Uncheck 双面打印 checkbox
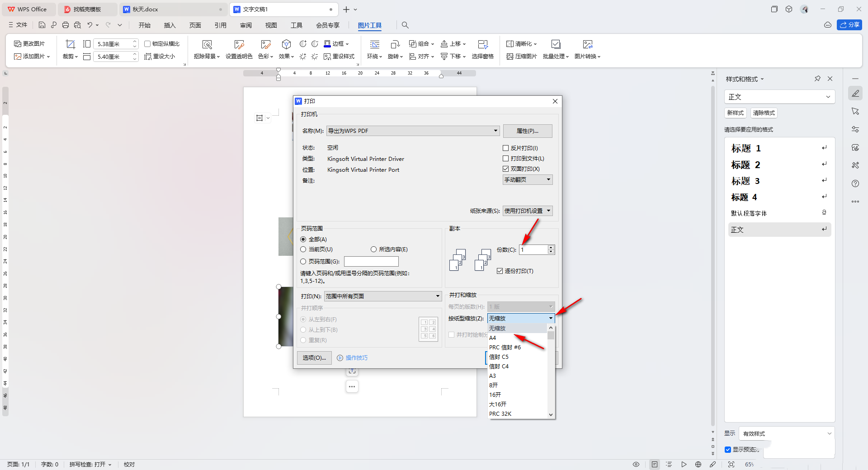Screen dimensions: 868x470 pyautogui.click(x=506, y=169)
